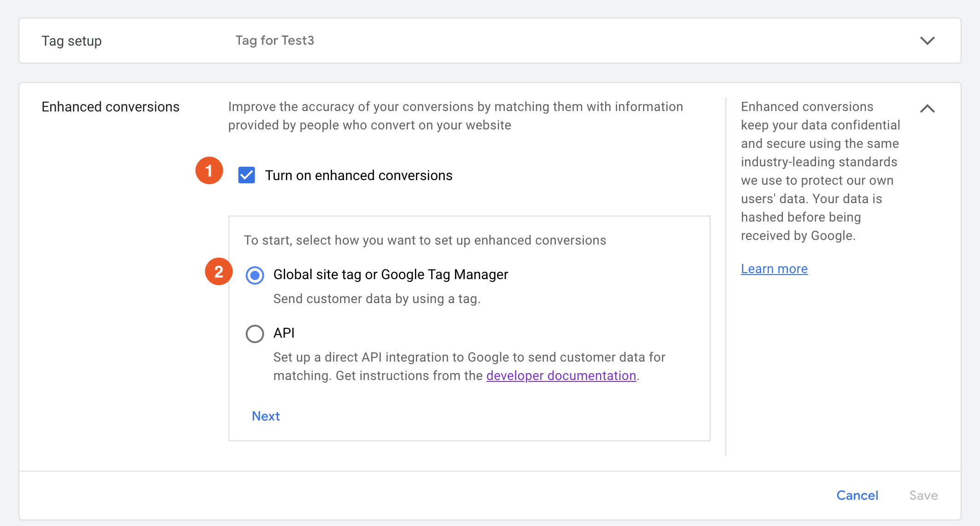Select Global site tag or Google Tag Manager radio
Image resolution: width=980 pixels, height=526 pixels.
255,275
